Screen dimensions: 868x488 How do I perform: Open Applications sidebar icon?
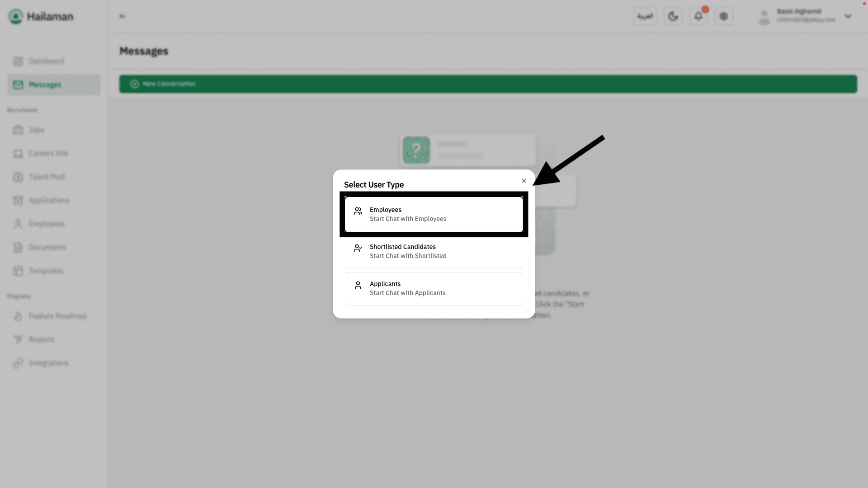18,201
